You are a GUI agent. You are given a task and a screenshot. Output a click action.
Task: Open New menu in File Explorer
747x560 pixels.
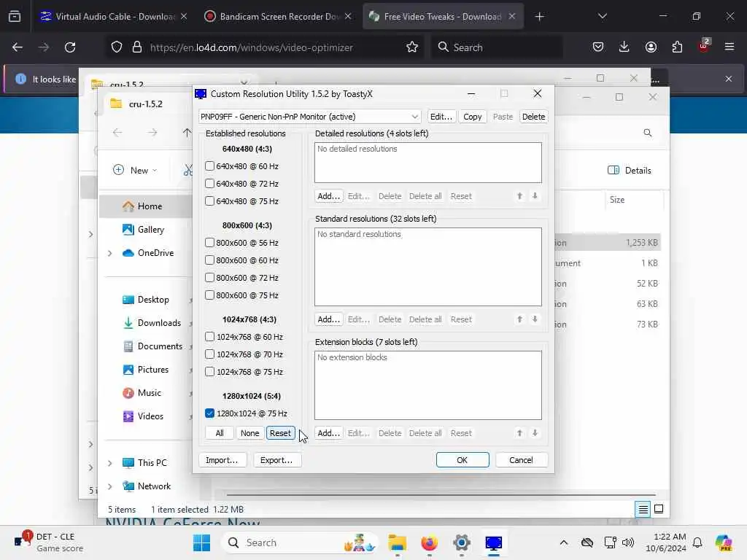pyautogui.click(x=135, y=171)
